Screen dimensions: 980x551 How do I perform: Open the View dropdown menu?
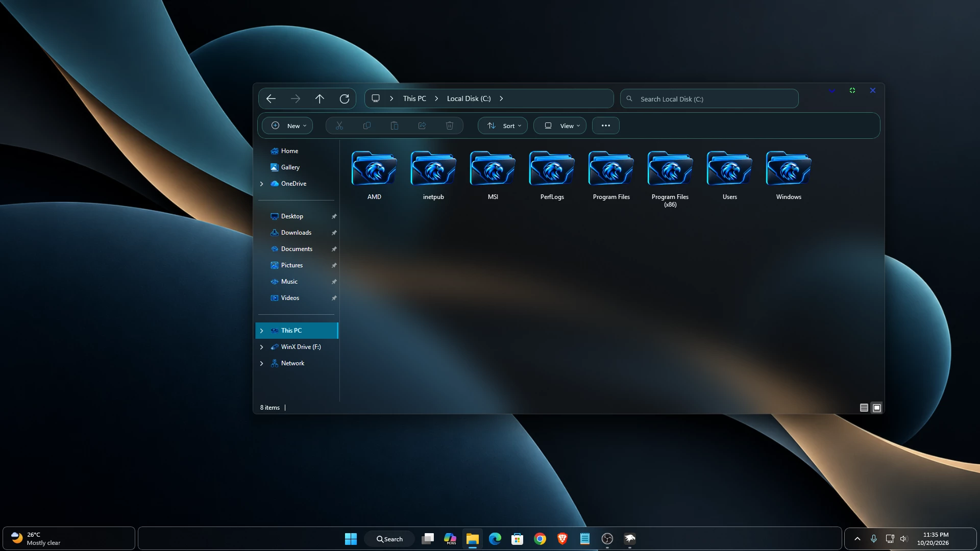[560, 126]
